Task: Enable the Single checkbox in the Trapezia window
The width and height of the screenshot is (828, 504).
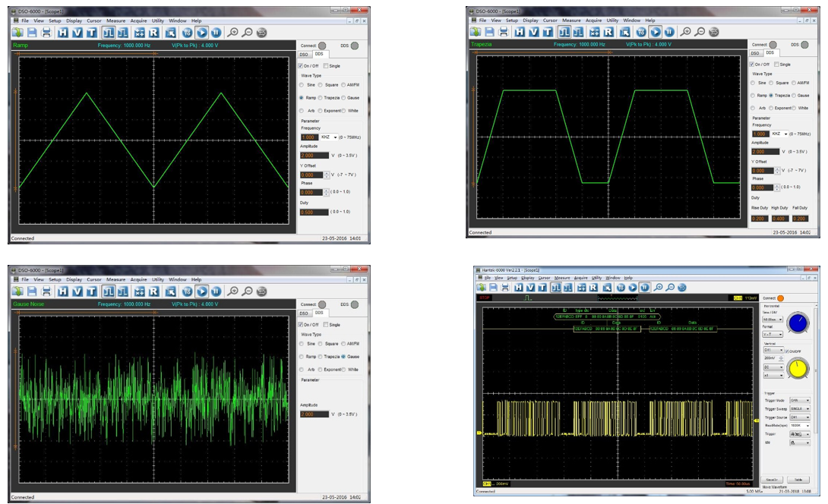Action: [x=776, y=65]
